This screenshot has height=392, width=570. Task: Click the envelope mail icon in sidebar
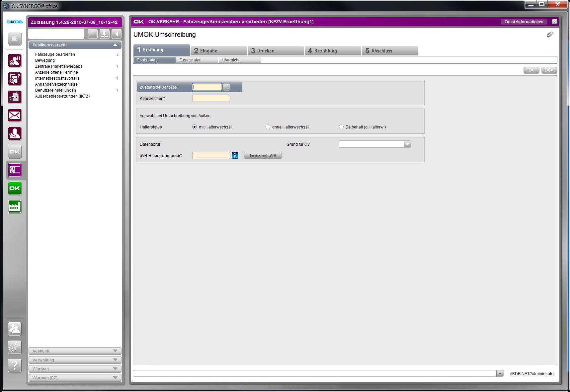(x=15, y=116)
